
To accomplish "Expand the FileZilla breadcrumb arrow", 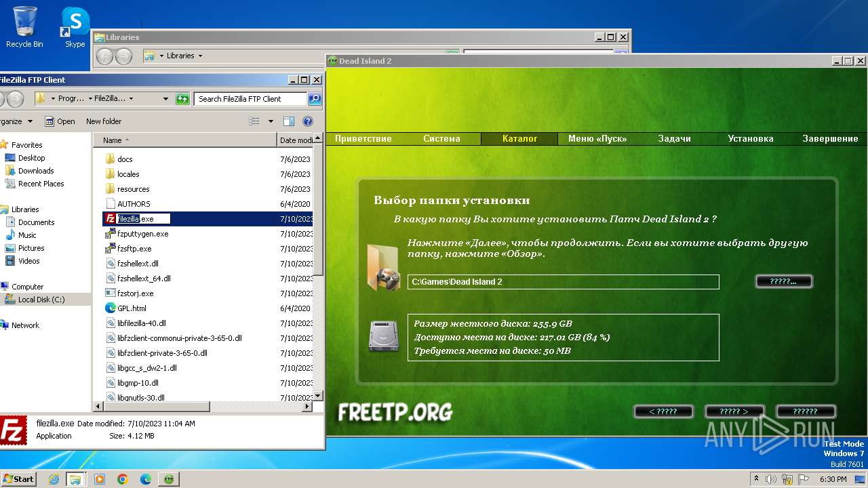I will [x=131, y=99].
